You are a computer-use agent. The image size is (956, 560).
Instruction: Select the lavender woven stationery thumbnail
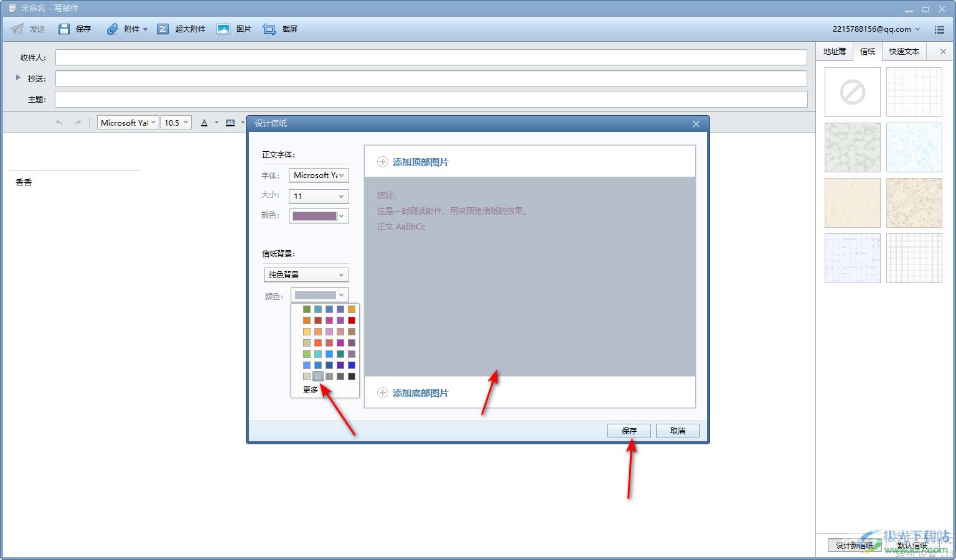point(853,258)
